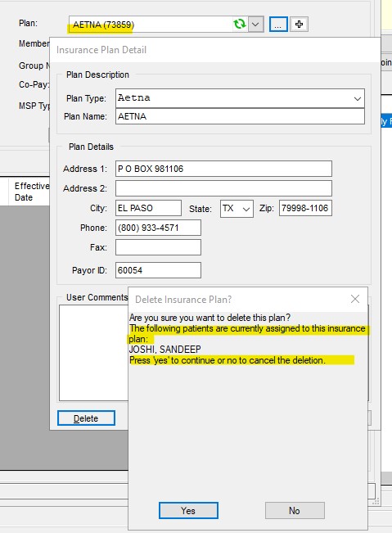Screen dimensions: 392x533
Task: Click the Phone field (800) 933-4571
Action: click(x=158, y=228)
